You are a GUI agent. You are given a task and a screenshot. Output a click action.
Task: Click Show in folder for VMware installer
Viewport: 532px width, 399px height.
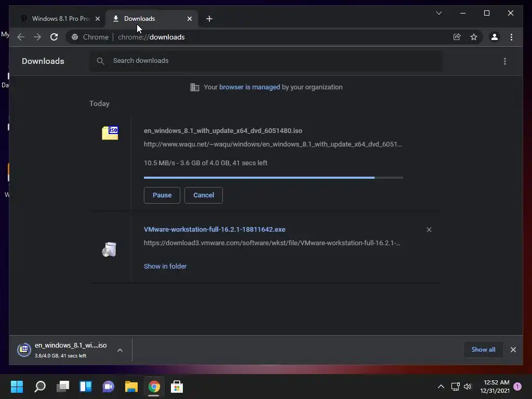pos(165,267)
